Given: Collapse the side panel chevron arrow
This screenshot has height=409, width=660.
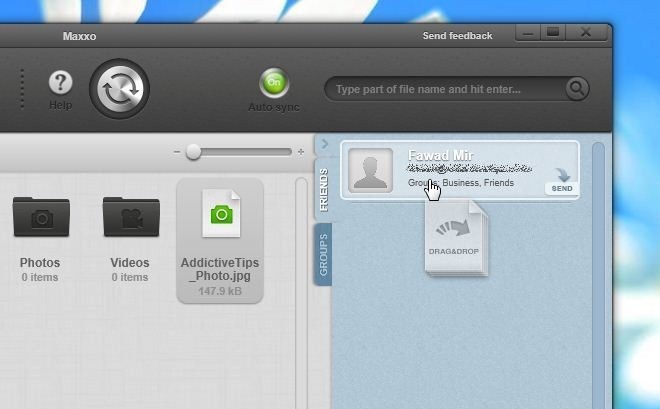Looking at the screenshot, I should coord(325,144).
